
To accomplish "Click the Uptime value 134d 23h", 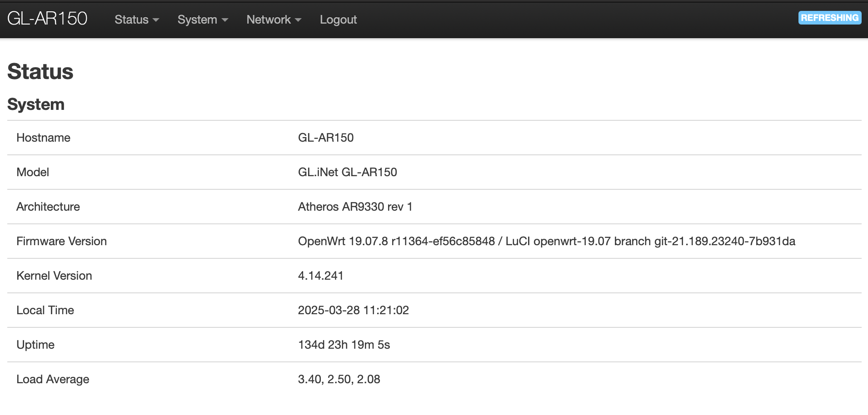I will click(344, 345).
